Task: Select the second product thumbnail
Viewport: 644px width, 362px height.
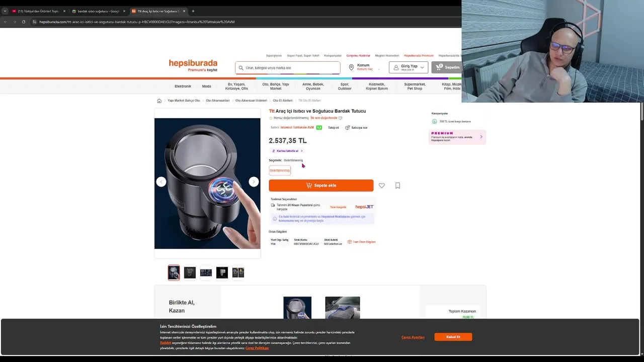Action: (190, 273)
